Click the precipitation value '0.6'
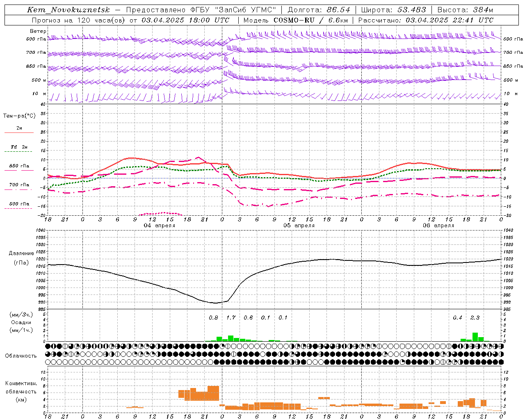Screen dimensions: 525x420 248,318
